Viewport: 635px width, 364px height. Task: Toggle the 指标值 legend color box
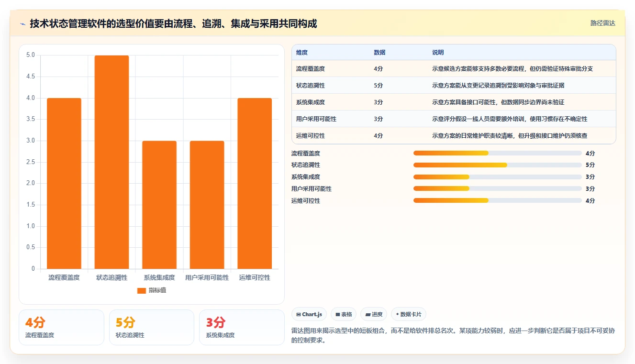point(142,290)
